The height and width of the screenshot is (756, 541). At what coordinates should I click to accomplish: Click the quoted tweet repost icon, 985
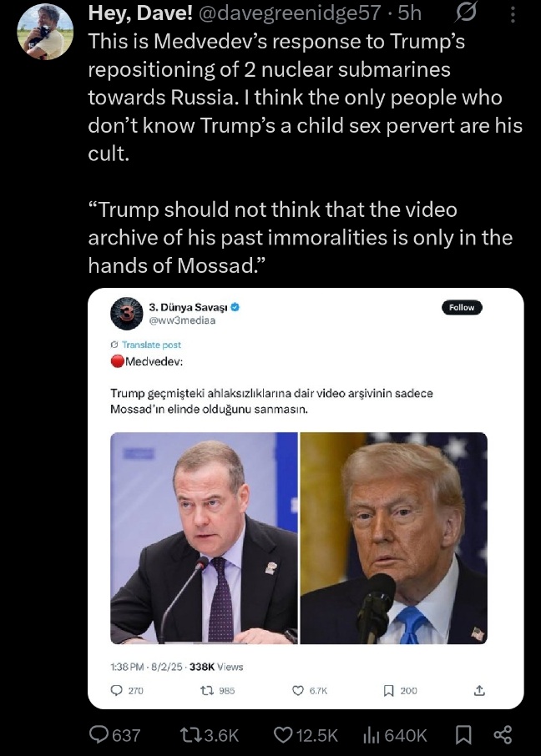click(217, 690)
